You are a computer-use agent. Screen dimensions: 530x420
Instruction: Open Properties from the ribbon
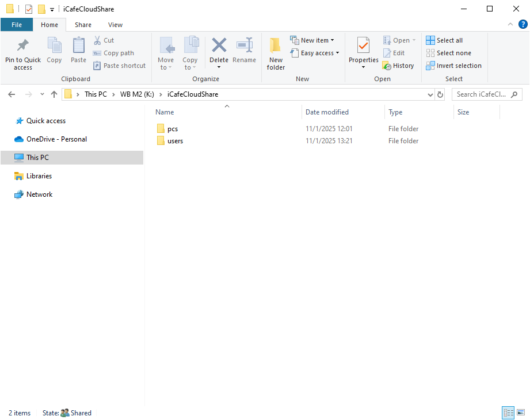pos(363,46)
